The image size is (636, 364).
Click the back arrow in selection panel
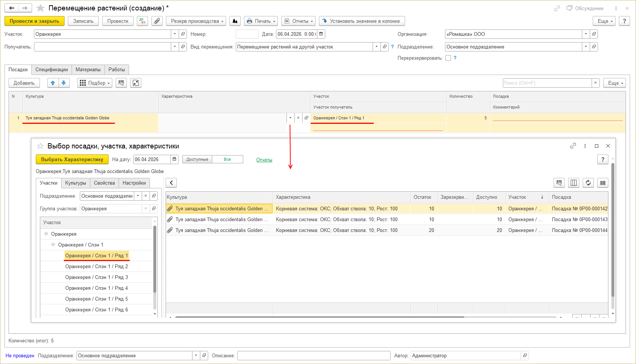[171, 183]
